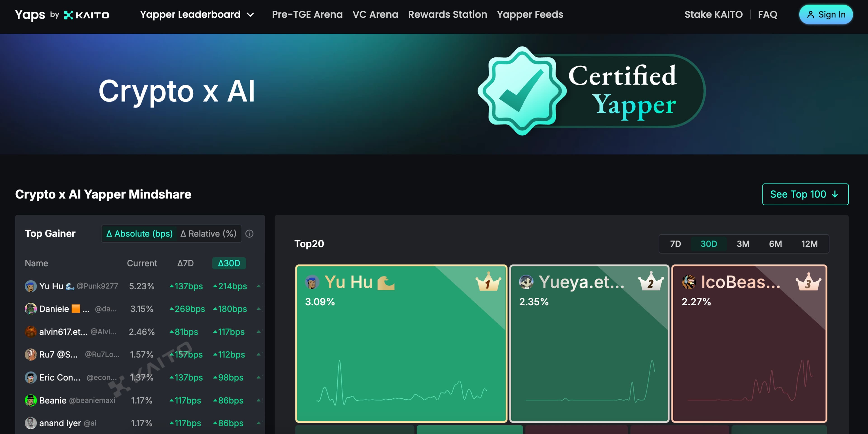Click Ru7 avatar in Top Gainer list

tap(31, 354)
